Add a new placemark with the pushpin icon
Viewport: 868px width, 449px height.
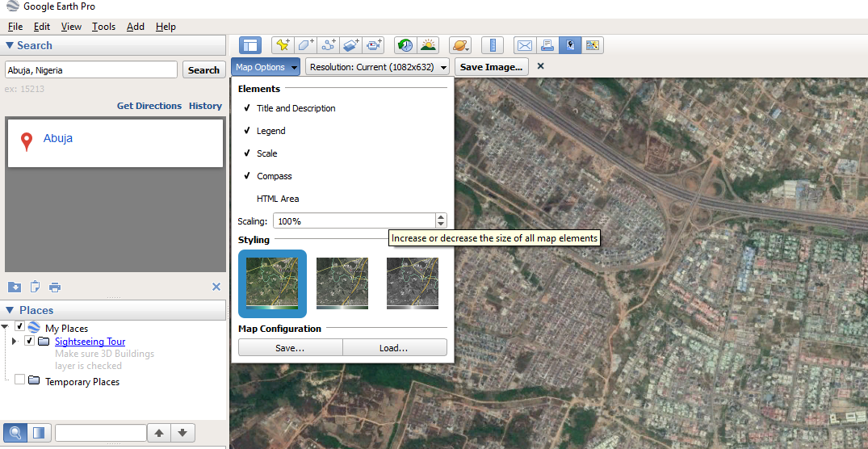[283, 45]
